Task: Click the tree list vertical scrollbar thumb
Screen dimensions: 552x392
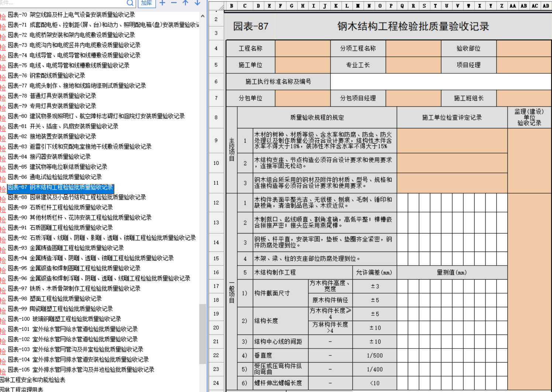Action: coord(203,334)
